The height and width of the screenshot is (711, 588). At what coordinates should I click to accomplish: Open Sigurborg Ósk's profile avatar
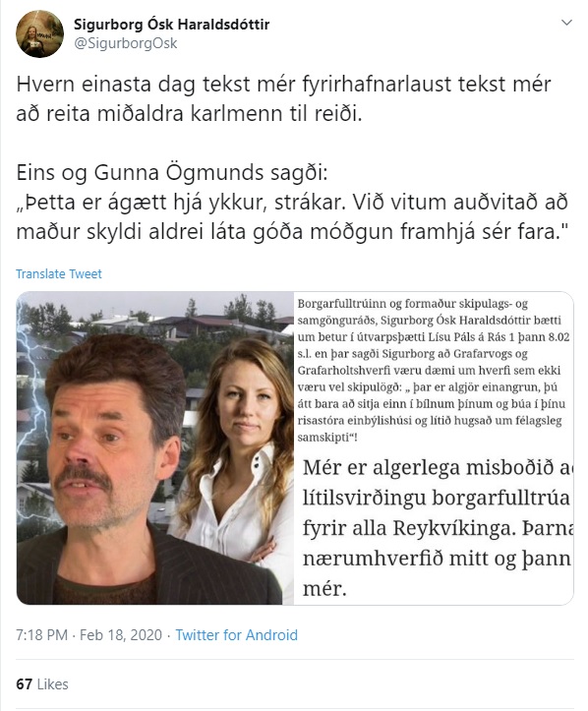pos(39,34)
